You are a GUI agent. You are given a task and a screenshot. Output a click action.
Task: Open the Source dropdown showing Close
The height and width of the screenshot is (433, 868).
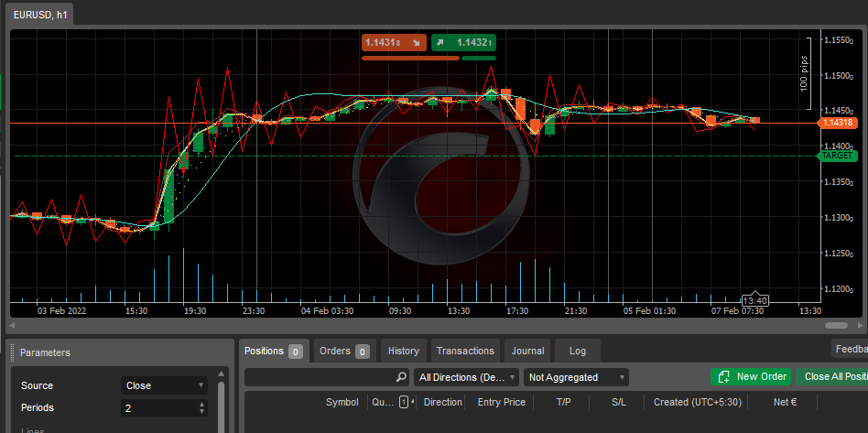click(x=165, y=385)
